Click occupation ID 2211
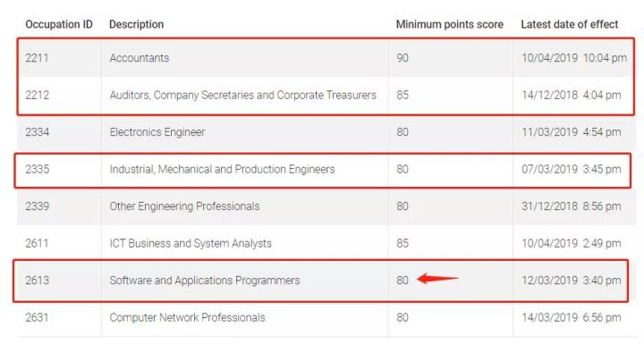The width and height of the screenshot is (644, 344). click(x=37, y=58)
